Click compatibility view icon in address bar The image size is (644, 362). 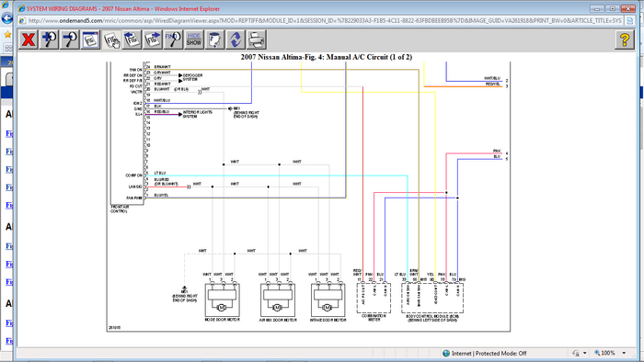pos(629,20)
